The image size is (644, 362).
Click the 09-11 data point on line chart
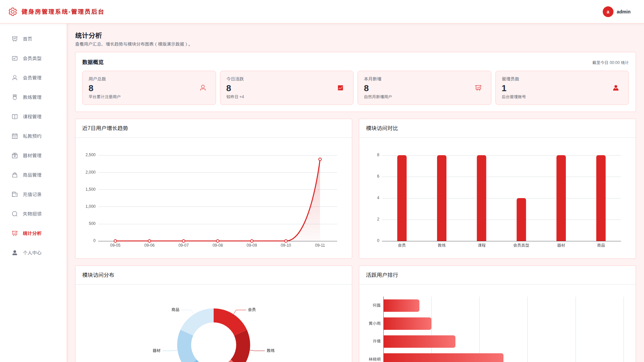click(320, 159)
